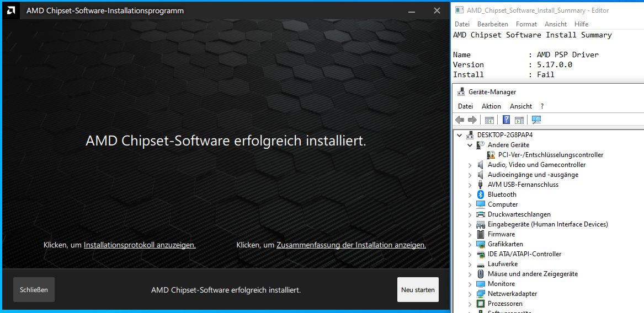Select Eingabegeräte (Human Interface Devices) entry
The image size is (644, 313).
(547, 224)
